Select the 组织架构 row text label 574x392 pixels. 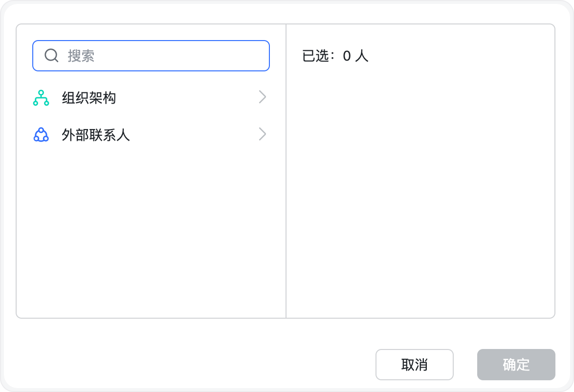(89, 98)
